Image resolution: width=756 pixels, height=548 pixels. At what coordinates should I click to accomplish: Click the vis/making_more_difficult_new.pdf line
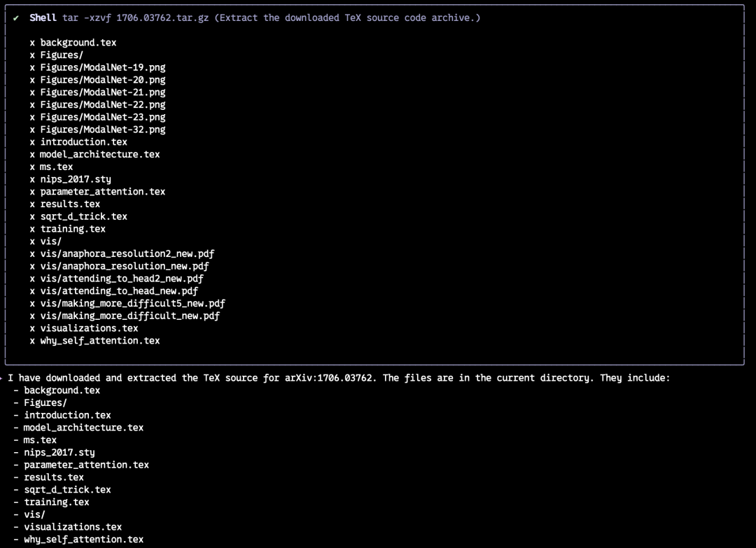coord(125,316)
